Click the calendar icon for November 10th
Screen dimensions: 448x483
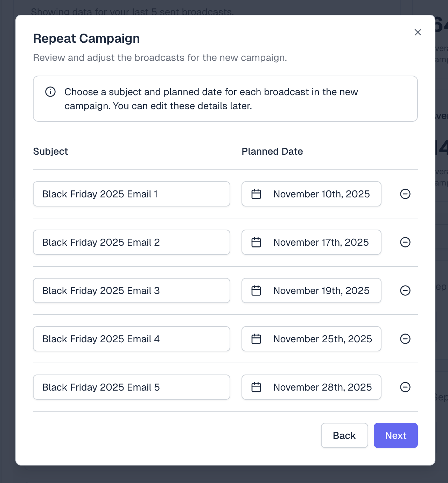[256, 194]
